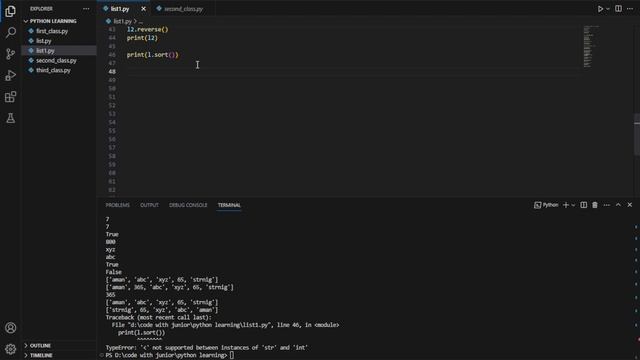Viewport: 640px width, 360px height.
Task: Click the code minimap
Action: (x=590, y=47)
